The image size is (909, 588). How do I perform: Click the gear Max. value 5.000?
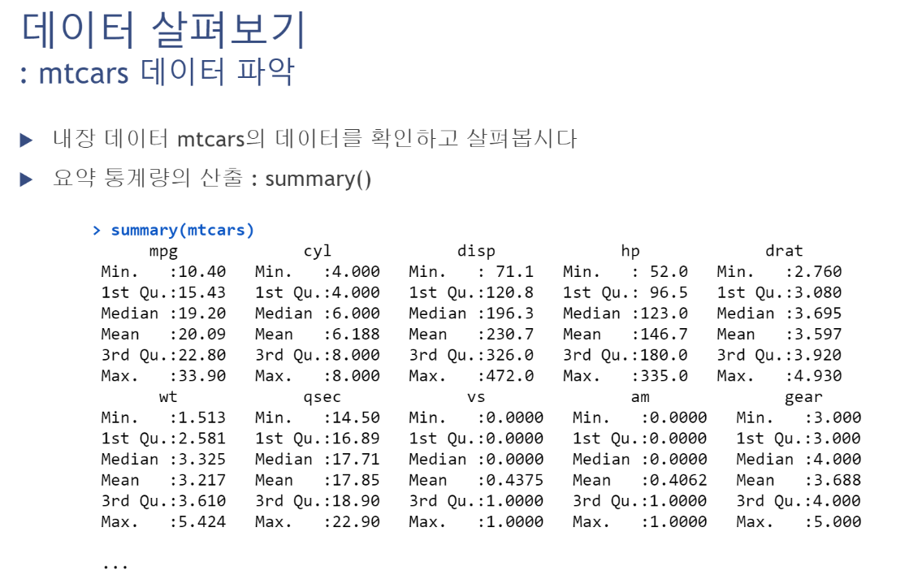tap(838, 522)
